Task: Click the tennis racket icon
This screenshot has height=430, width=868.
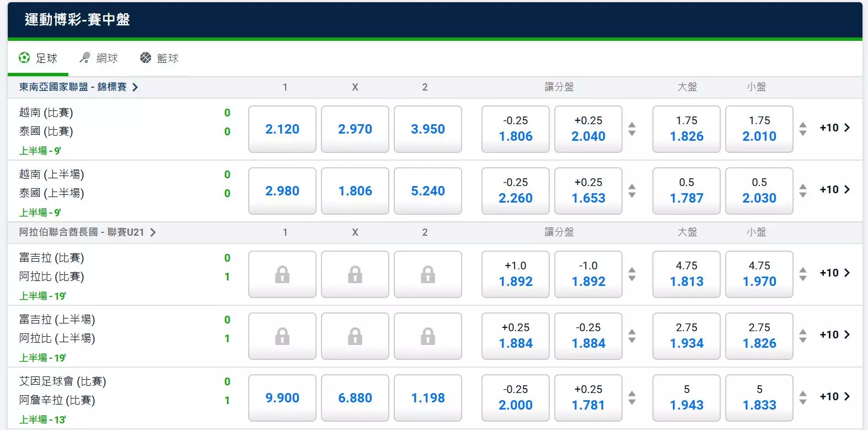Action: 85,57
